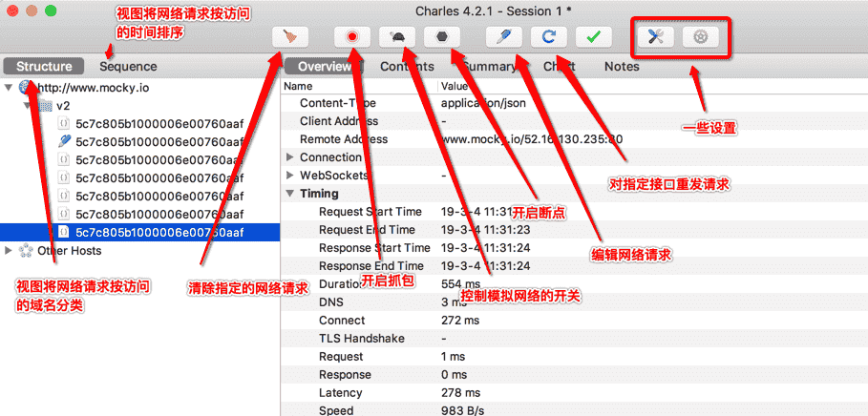Screen dimensions: 868x416
Task: Click the Value column header
Action: (x=454, y=86)
